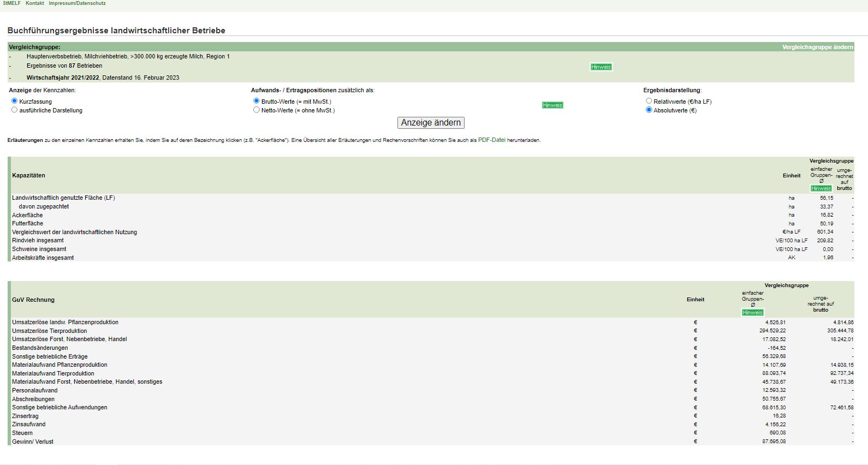Click the Gewinn/ Verlust row label
Viewport: 868px width, 465px height.
(x=33, y=442)
